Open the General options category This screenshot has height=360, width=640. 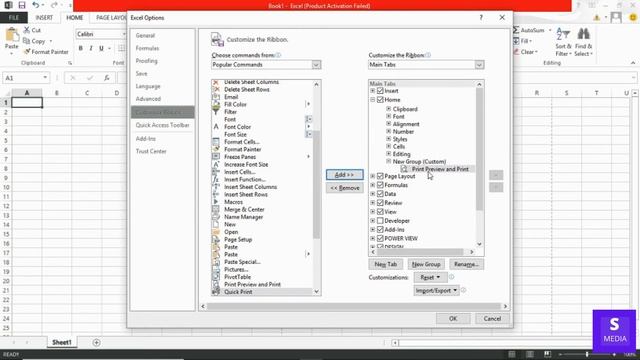click(145, 36)
